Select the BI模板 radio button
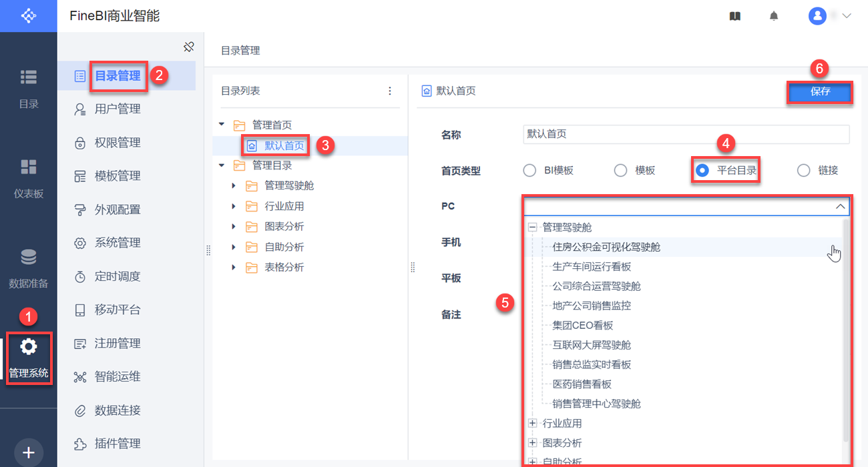Image resolution: width=868 pixels, height=467 pixels. [529, 170]
